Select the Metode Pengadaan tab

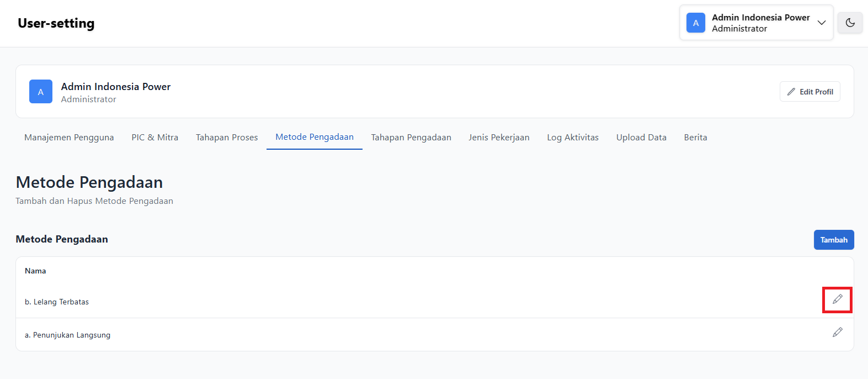(315, 137)
